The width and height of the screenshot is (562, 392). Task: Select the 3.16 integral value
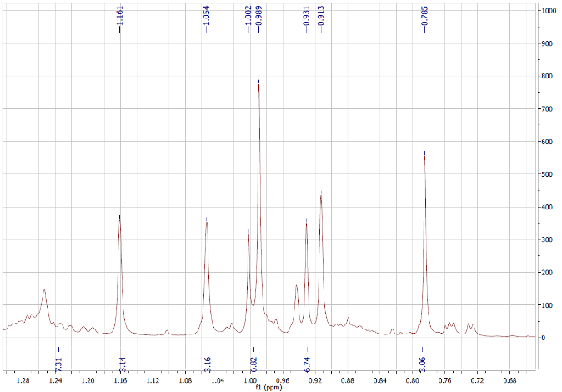[x=208, y=364]
